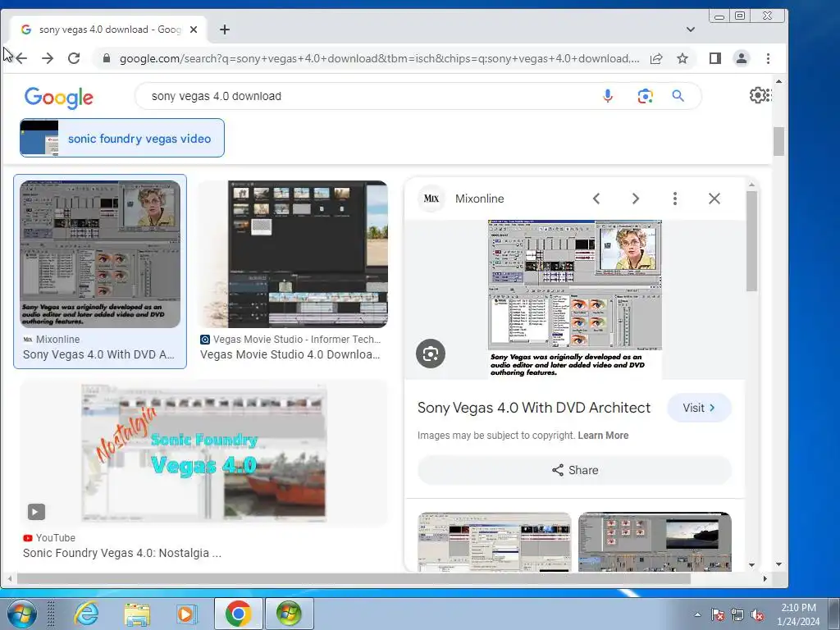Open the Chrome profile avatar menu
This screenshot has width=840, height=630.
click(x=742, y=58)
